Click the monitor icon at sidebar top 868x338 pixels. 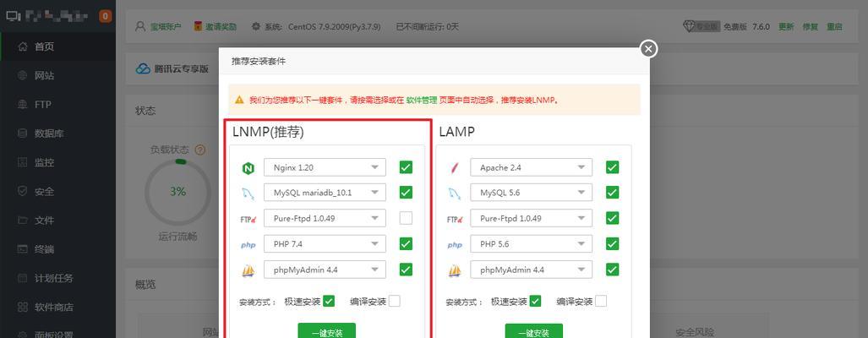pos(14,16)
